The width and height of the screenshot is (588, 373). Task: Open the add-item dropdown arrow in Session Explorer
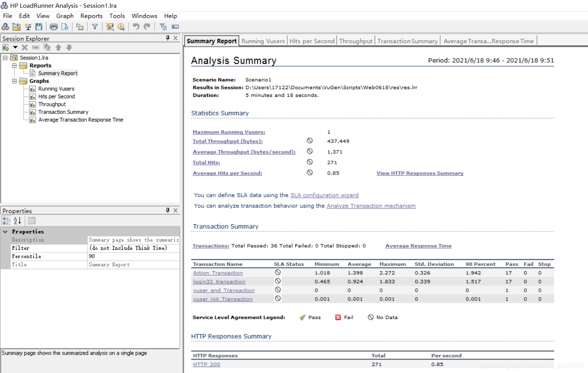[x=15, y=47]
